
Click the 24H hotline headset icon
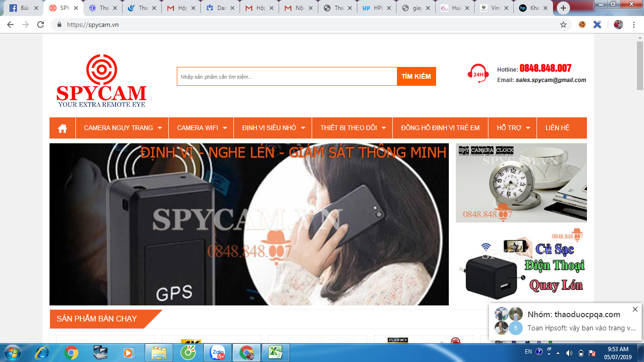coord(477,74)
